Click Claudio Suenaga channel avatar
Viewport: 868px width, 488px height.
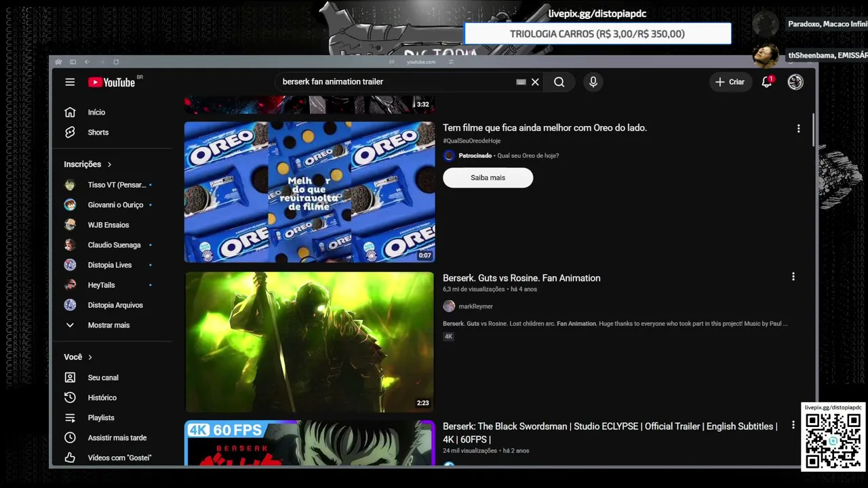[70, 245]
